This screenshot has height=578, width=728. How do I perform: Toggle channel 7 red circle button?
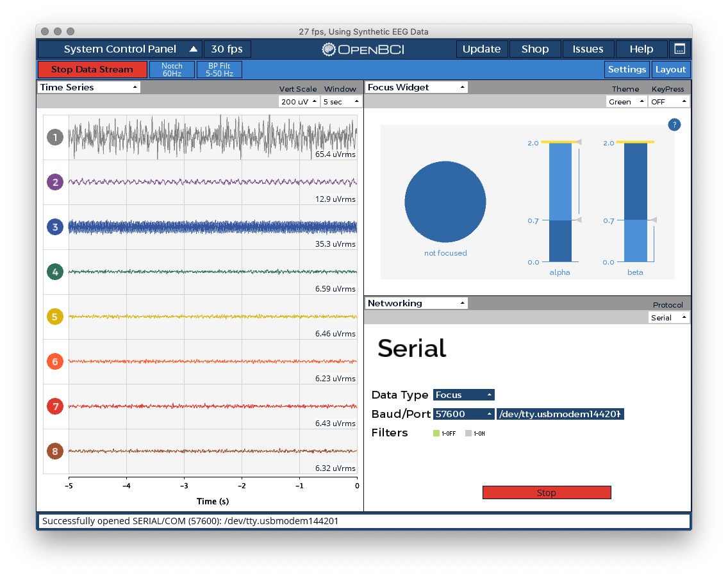(x=55, y=406)
